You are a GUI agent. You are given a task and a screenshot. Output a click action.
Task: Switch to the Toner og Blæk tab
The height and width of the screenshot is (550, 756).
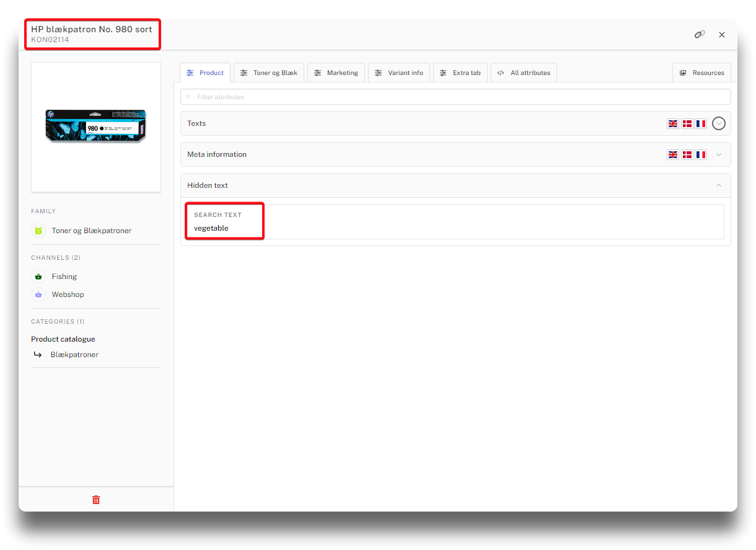pyautogui.click(x=269, y=73)
